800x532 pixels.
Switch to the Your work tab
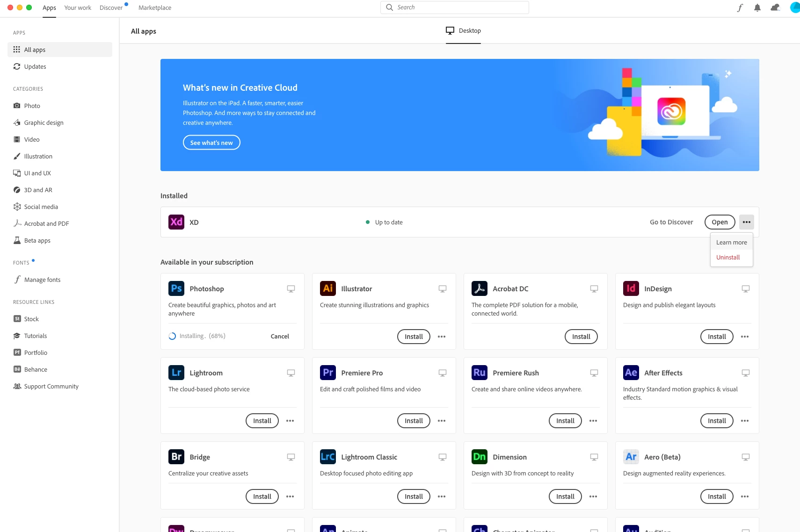click(78, 7)
